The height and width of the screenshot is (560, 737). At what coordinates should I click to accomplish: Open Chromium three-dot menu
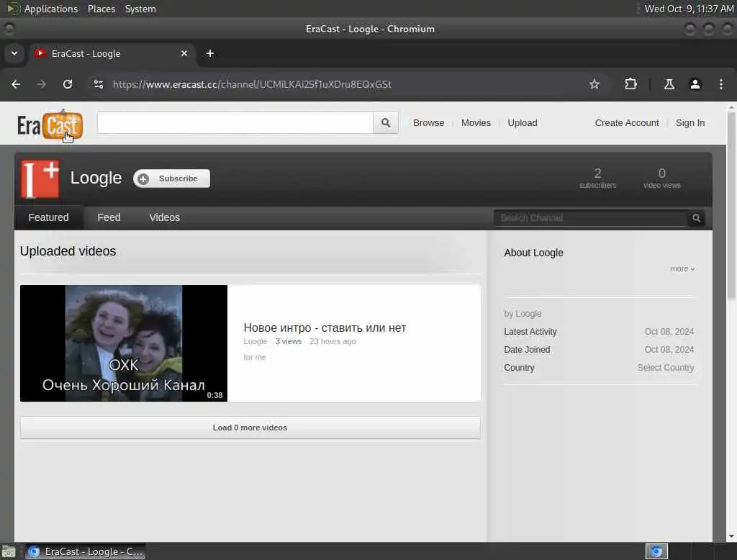721,84
